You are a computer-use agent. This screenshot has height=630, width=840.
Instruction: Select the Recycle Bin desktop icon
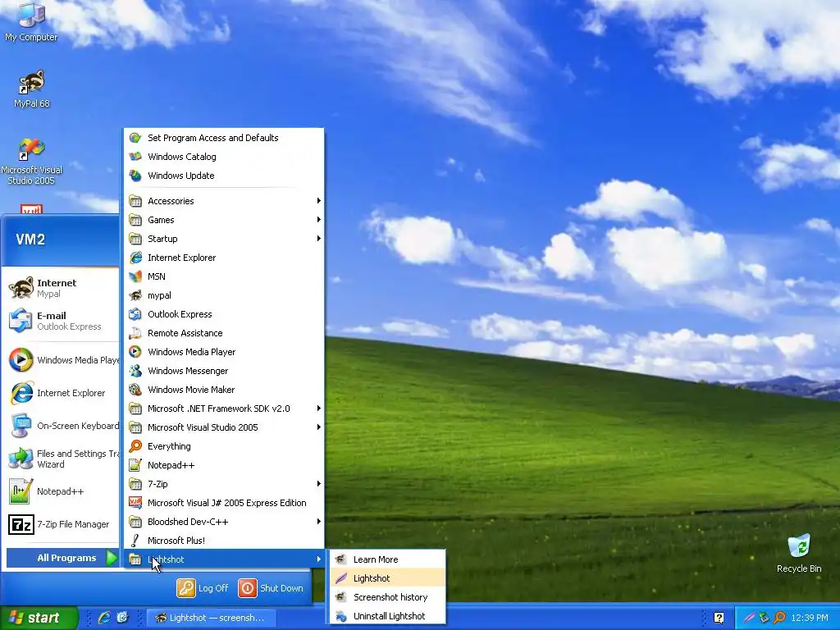coord(799,554)
